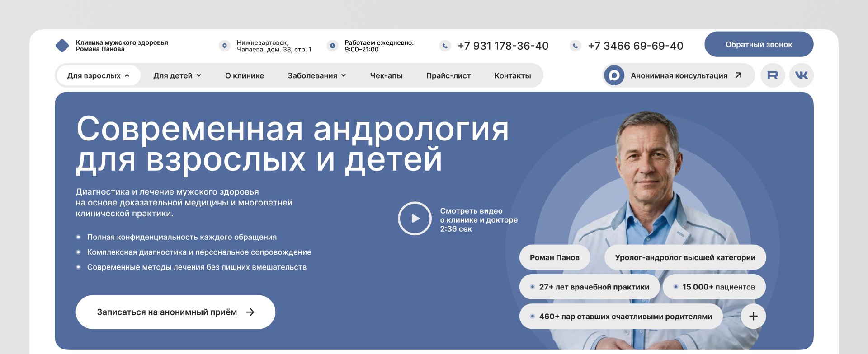Screen dimensions: 868x354
Task: Click the chat bubble consultation icon
Action: point(614,75)
